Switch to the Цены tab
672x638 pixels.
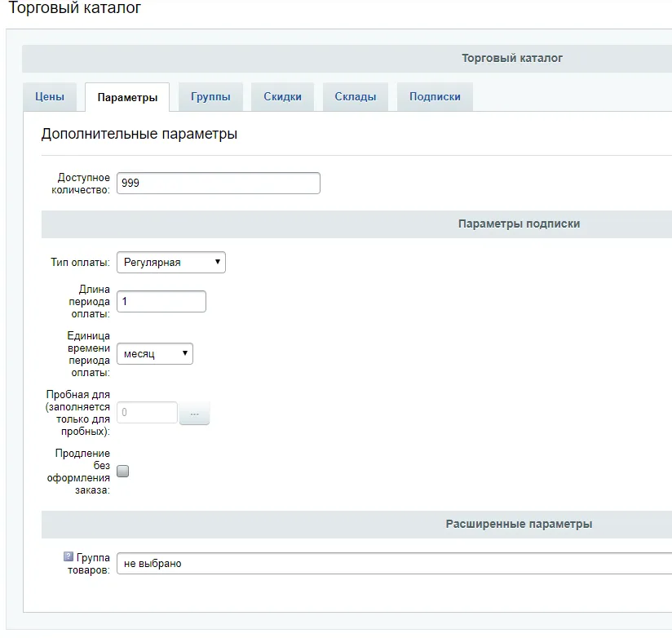click(x=50, y=96)
